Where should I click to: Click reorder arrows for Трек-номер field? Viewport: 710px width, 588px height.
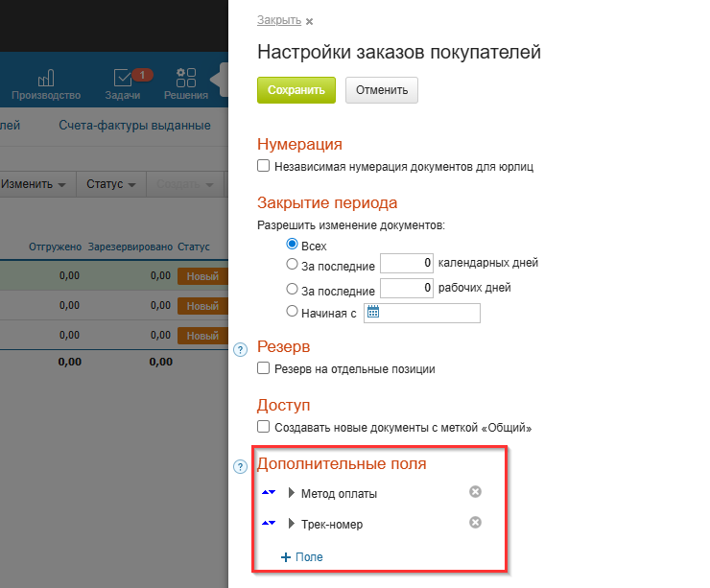[269, 523]
